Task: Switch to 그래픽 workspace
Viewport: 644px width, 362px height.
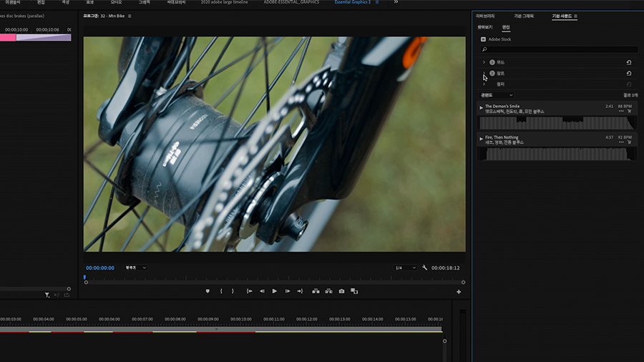Action: 144,2
